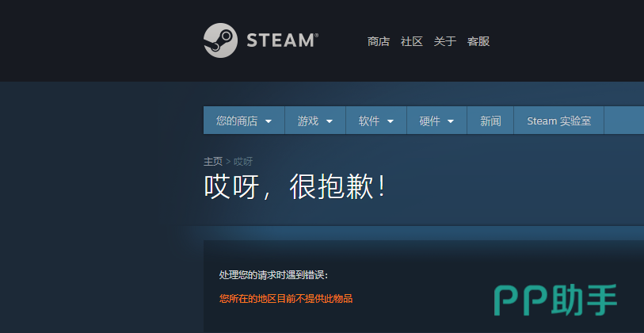Click the PP助手 watermark logo
This screenshot has height=333, width=644.
555,300
